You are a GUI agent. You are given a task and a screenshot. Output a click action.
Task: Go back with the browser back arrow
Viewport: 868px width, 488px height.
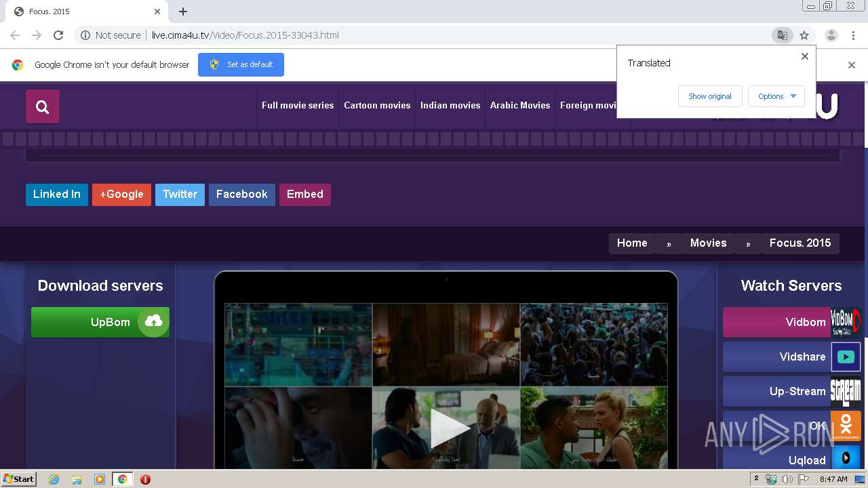(15, 35)
